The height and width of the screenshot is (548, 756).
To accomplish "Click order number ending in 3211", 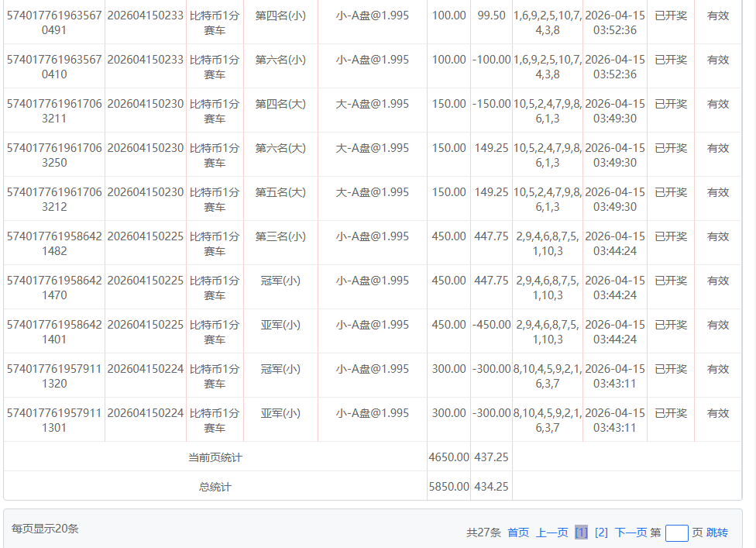I will click(x=53, y=111).
